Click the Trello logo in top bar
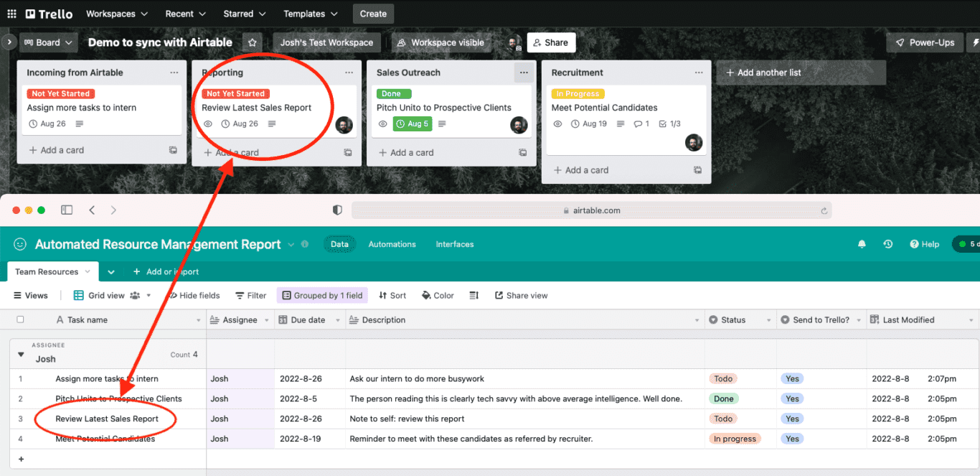Image resolution: width=980 pixels, height=476 pixels. tap(48, 14)
